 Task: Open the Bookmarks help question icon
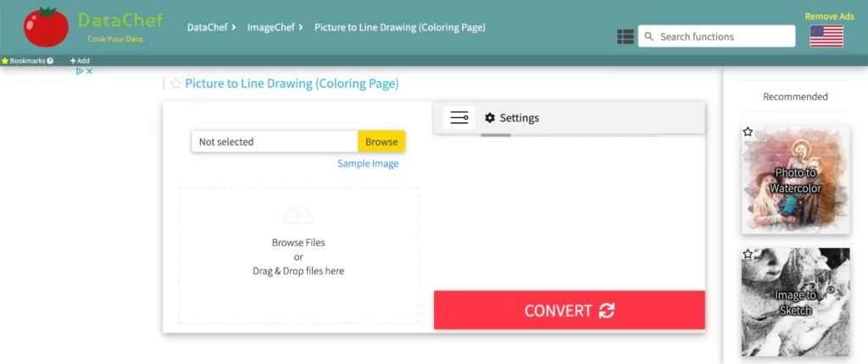click(x=50, y=61)
